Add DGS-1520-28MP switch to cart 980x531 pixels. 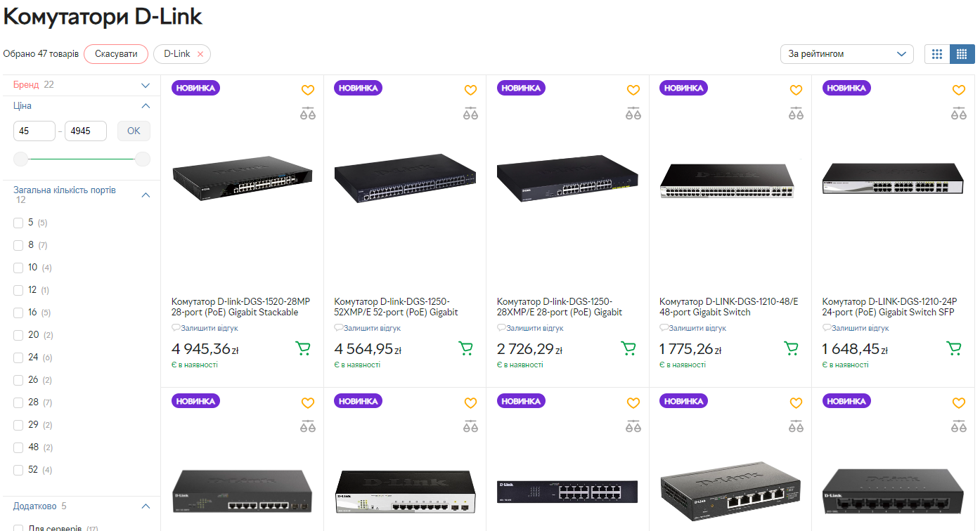pos(303,348)
